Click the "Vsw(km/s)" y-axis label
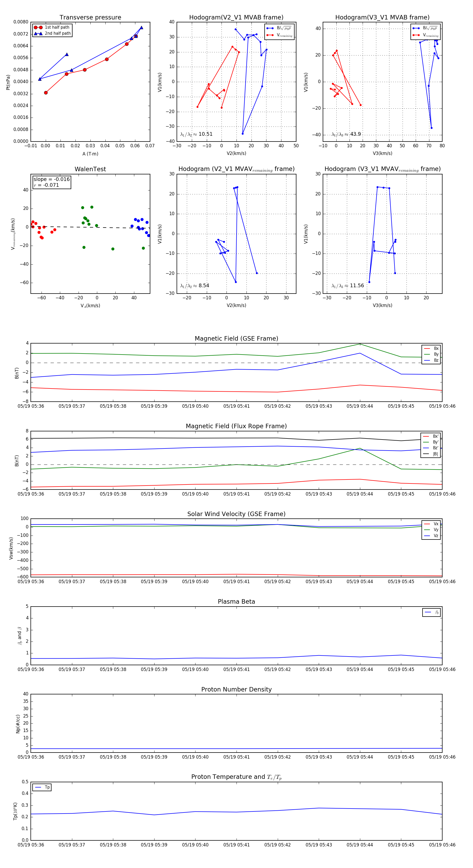Image resolution: width=473 pixels, height=868 pixels. pos(11,548)
